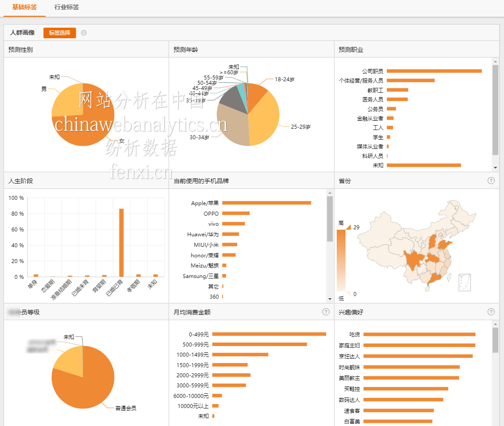
Task: Click the Apple/苹果 bar in phone brands
Action: (x=266, y=203)
